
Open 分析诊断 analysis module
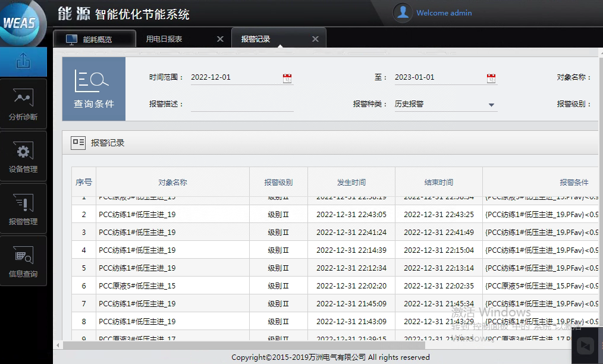pyautogui.click(x=23, y=103)
